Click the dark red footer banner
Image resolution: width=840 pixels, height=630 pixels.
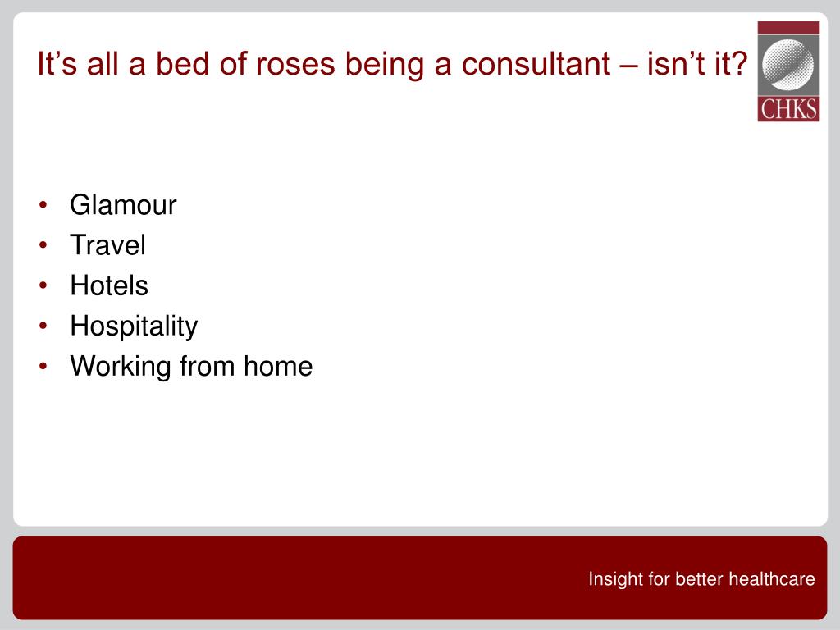click(420, 578)
